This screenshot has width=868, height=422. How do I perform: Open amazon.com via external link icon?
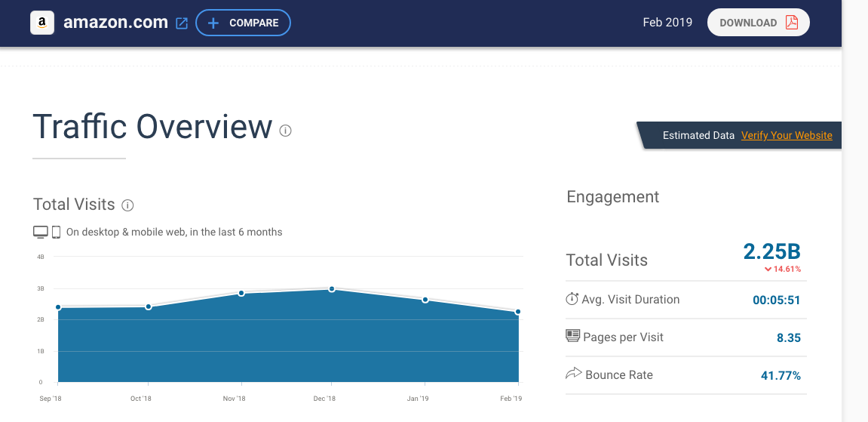[x=182, y=23]
